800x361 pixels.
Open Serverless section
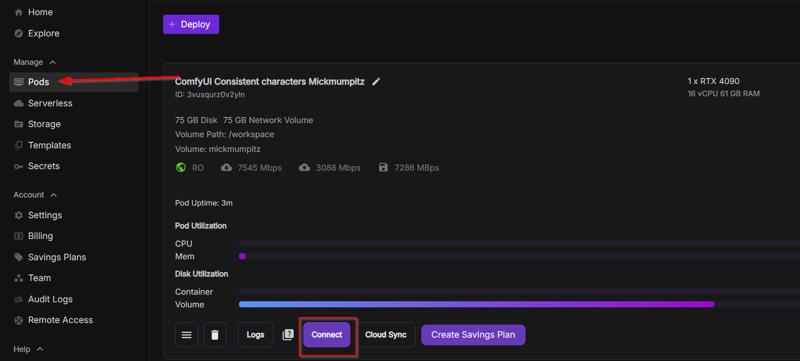(50, 104)
